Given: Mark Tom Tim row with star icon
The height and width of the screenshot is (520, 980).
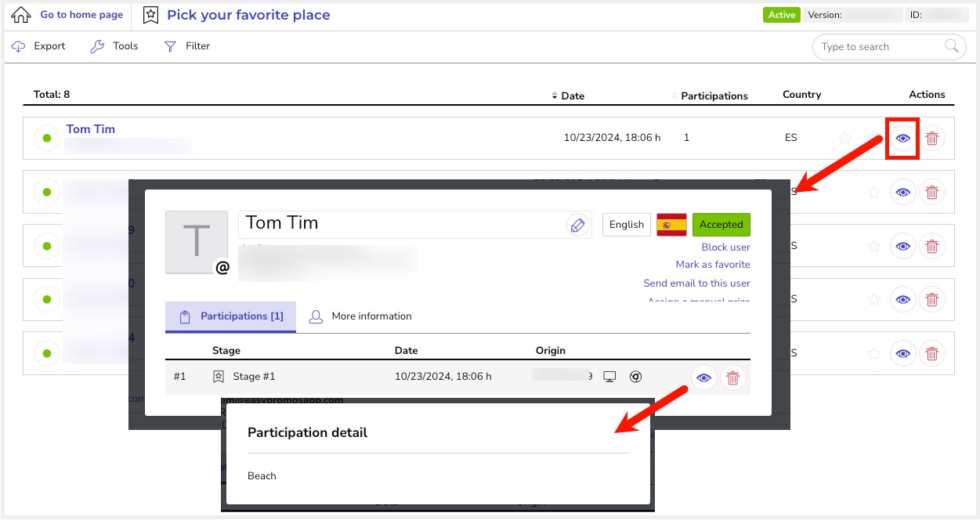Looking at the screenshot, I should (x=845, y=138).
